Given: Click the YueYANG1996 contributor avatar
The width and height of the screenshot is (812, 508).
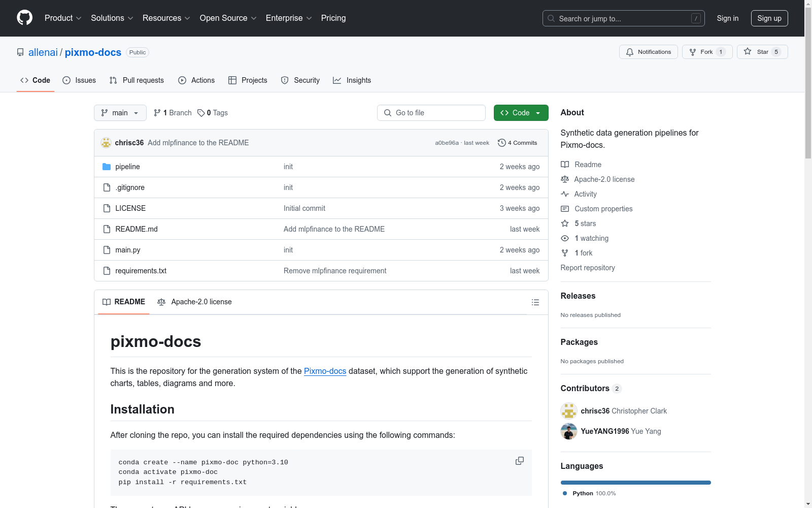Looking at the screenshot, I should 569,431.
